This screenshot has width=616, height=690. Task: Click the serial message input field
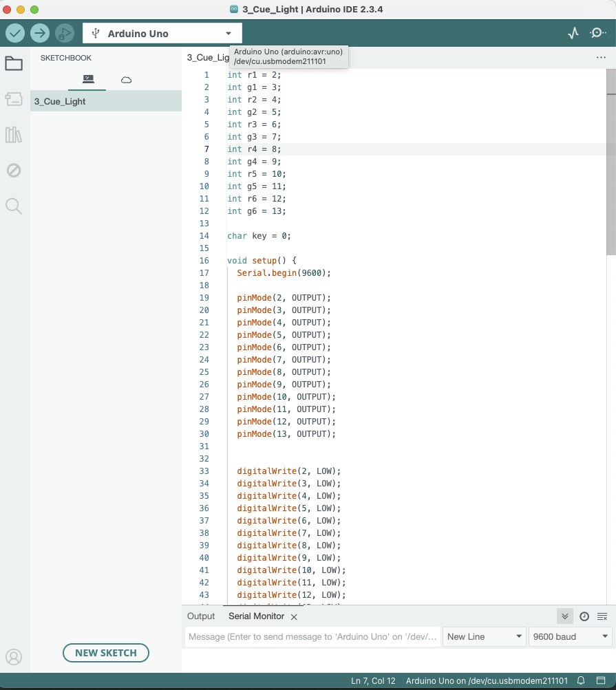click(x=310, y=636)
